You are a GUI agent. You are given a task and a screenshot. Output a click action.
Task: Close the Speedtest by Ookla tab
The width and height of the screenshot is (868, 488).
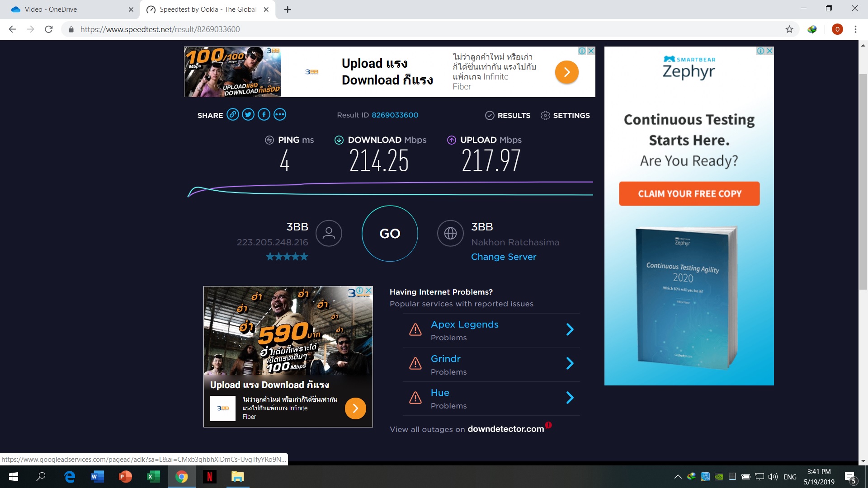pyautogui.click(x=266, y=9)
